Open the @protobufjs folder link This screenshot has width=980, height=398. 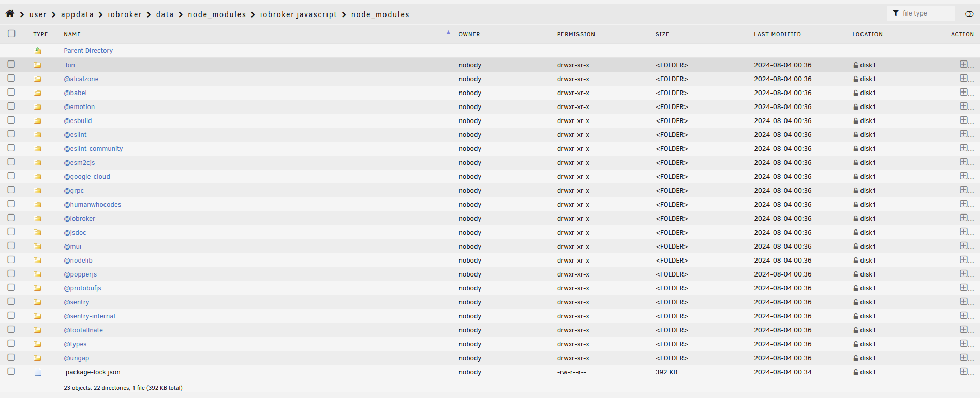pos(82,288)
